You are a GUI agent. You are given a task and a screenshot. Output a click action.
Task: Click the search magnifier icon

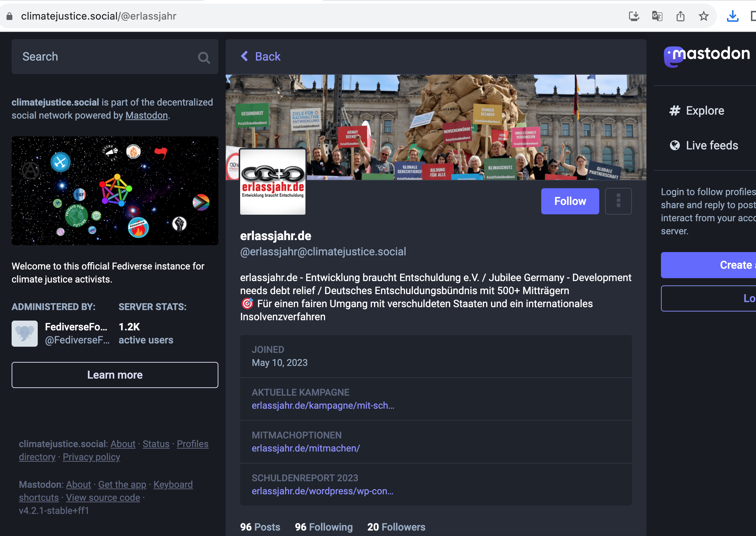coord(204,57)
